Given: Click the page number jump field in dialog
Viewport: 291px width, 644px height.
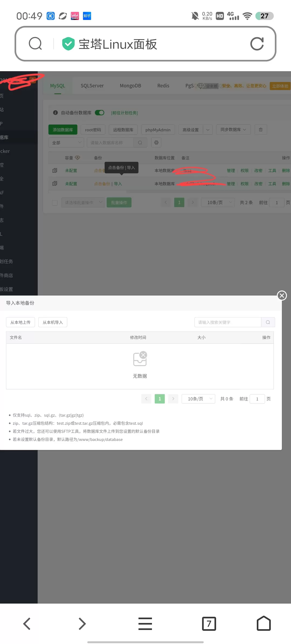Looking at the screenshot, I should point(257,399).
